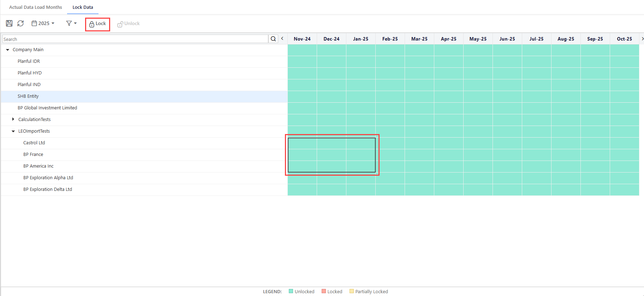Image resolution: width=644 pixels, height=296 pixels.
Task: Collapse the LEOImportTests node
Action: [13, 131]
